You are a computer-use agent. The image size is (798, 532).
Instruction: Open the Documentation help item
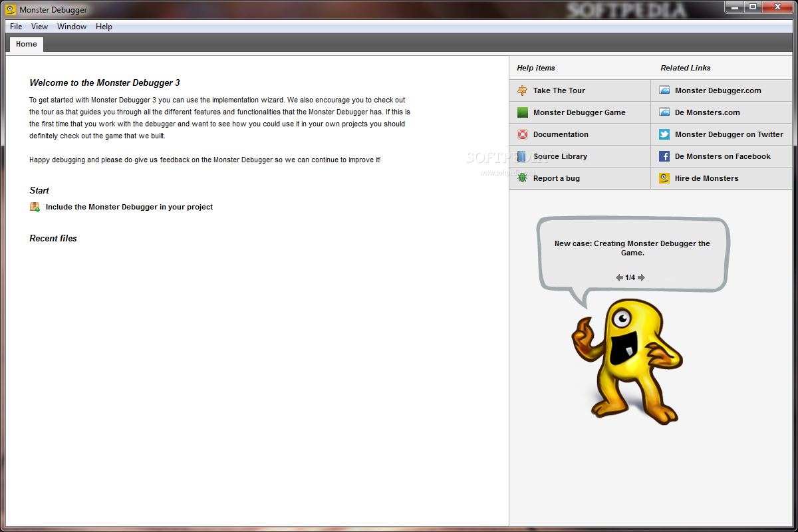coord(580,134)
